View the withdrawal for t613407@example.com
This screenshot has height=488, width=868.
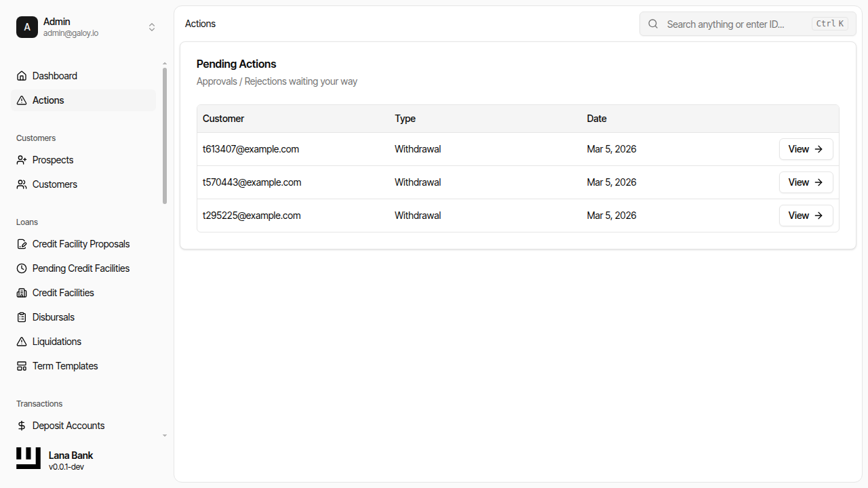pyautogui.click(x=806, y=149)
